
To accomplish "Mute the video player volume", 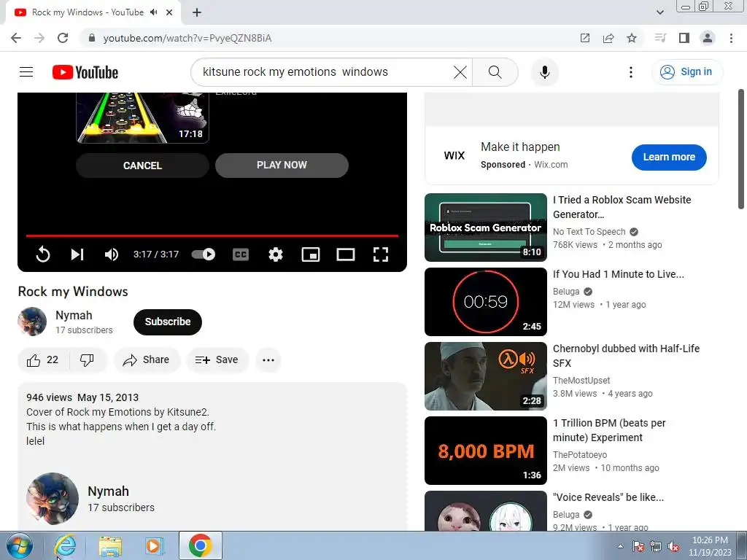I will [112, 254].
